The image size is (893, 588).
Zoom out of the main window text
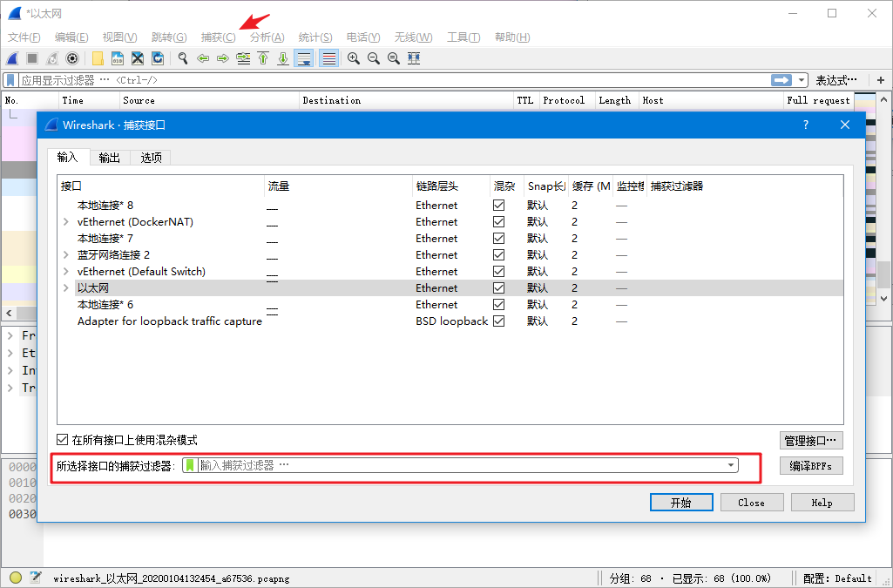click(x=374, y=58)
